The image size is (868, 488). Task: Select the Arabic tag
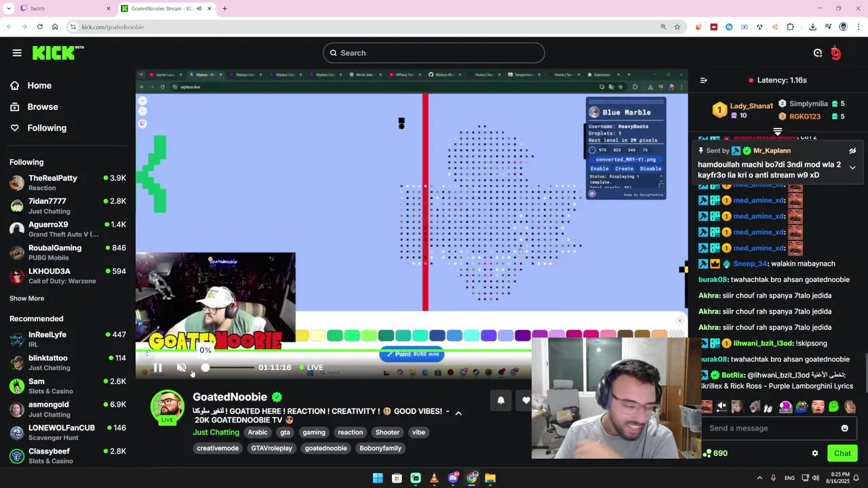[x=258, y=432]
